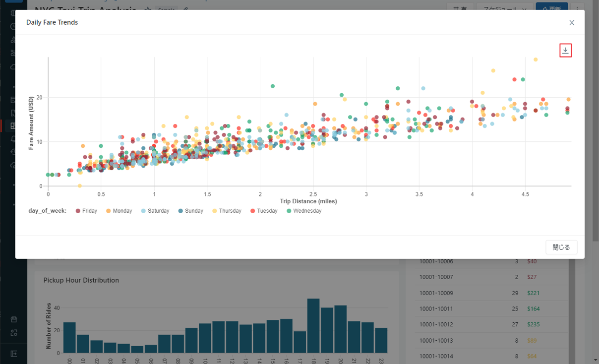
Task: Toggle Saturday legend entry visibility
Action: click(x=154, y=211)
